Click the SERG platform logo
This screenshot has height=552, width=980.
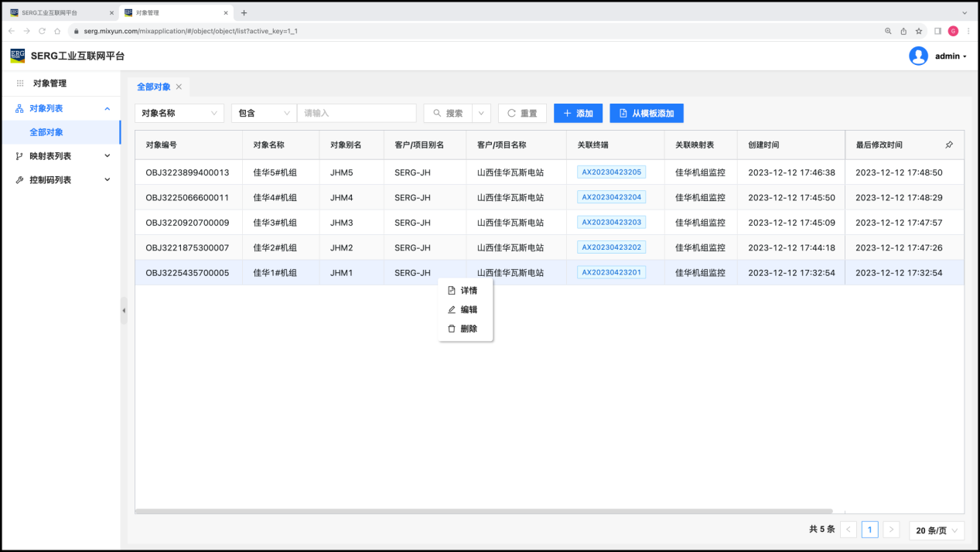point(17,56)
